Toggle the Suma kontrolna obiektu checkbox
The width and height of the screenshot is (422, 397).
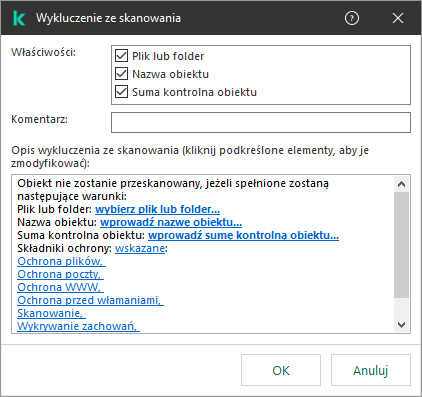[x=121, y=92]
